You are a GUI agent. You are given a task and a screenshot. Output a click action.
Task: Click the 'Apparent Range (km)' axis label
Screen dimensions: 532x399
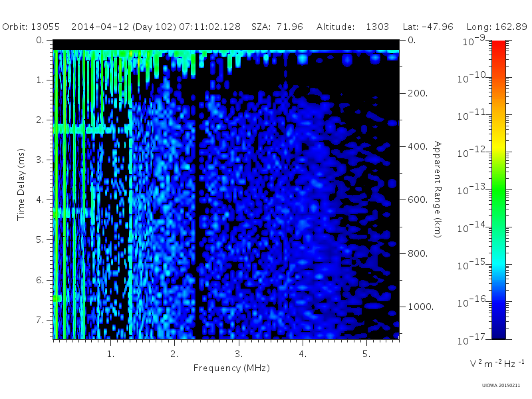coord(438,190)
